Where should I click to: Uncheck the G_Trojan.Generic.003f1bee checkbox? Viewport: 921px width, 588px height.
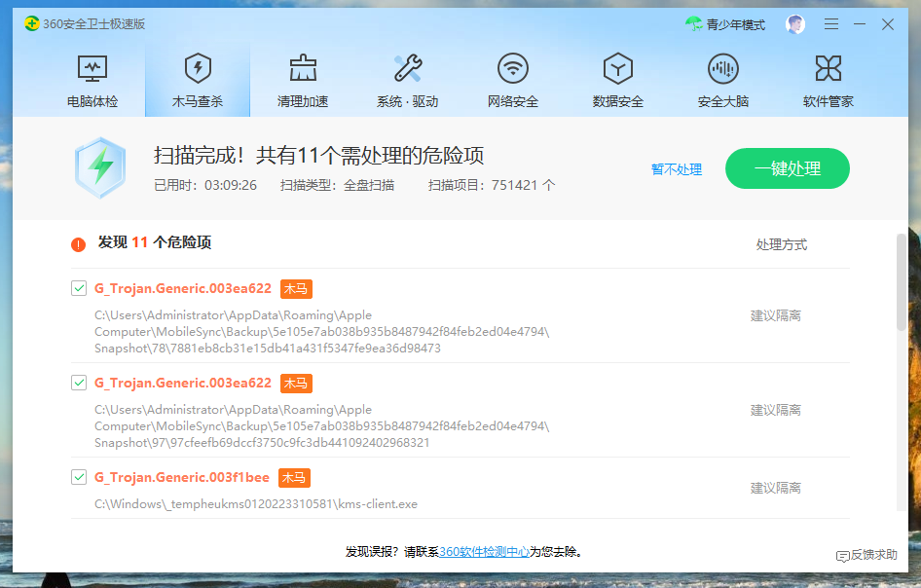click(79, 477)
